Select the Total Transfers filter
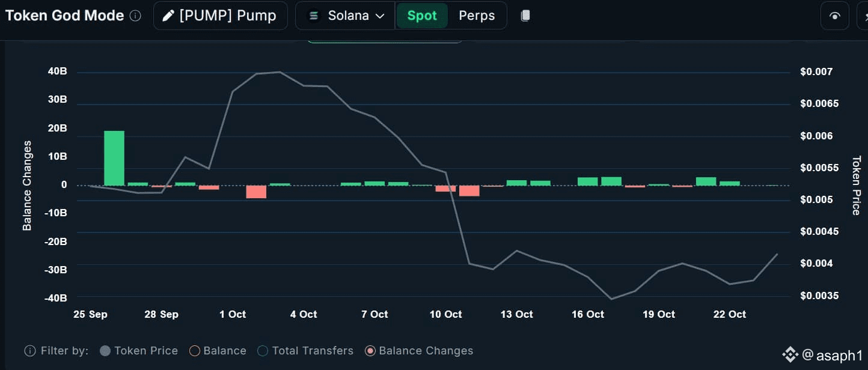Screen dimensions: 868x370 click(305, 351)
